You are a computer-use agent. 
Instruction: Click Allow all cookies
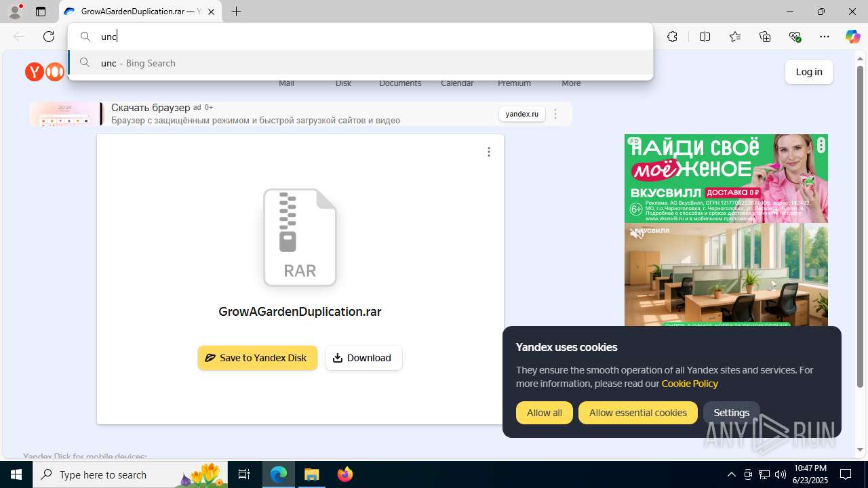tap(545, 413)
